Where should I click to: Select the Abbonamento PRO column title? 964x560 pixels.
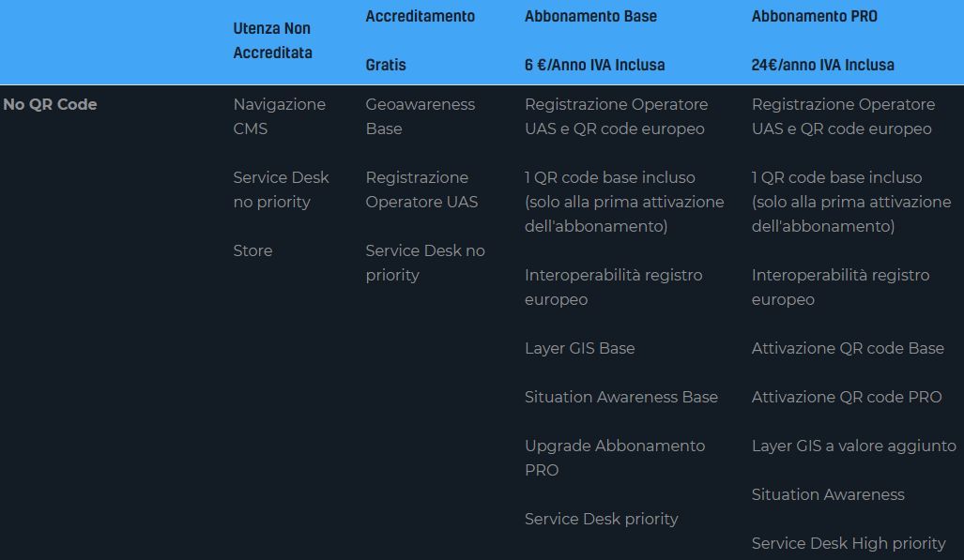814,16
